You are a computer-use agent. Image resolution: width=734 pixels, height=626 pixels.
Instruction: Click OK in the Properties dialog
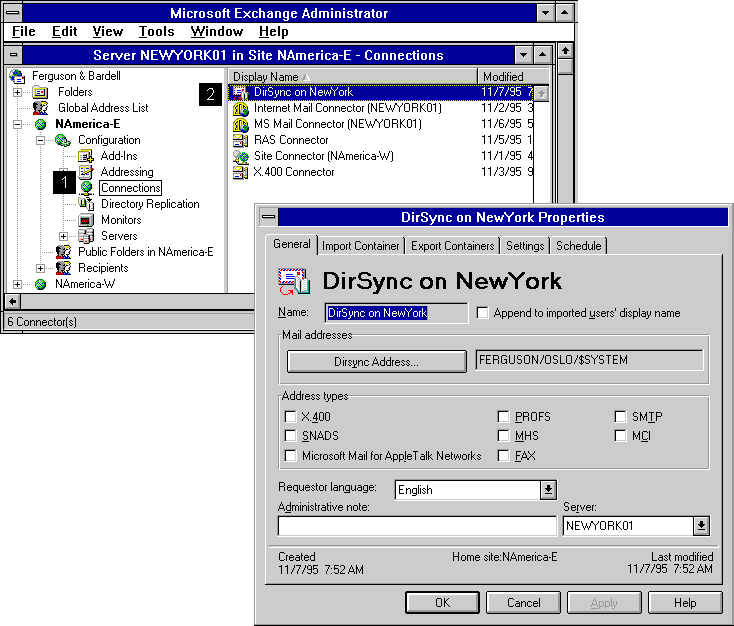(442, 603)
